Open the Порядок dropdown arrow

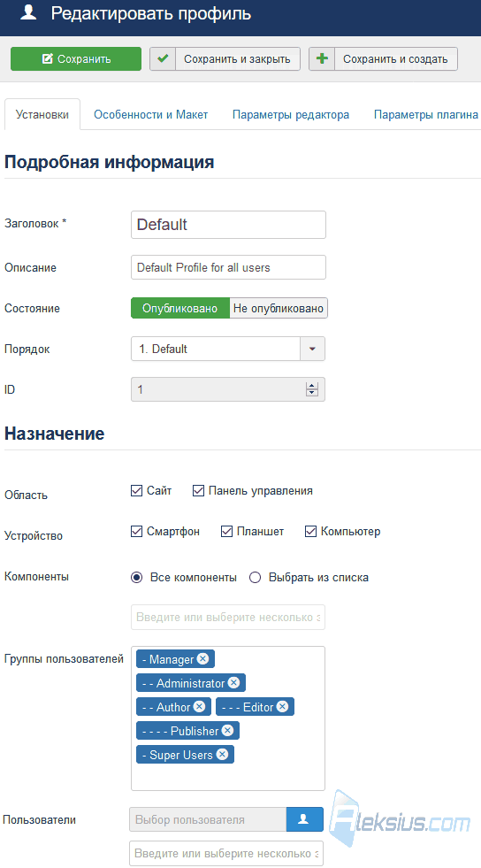[312, 349]
